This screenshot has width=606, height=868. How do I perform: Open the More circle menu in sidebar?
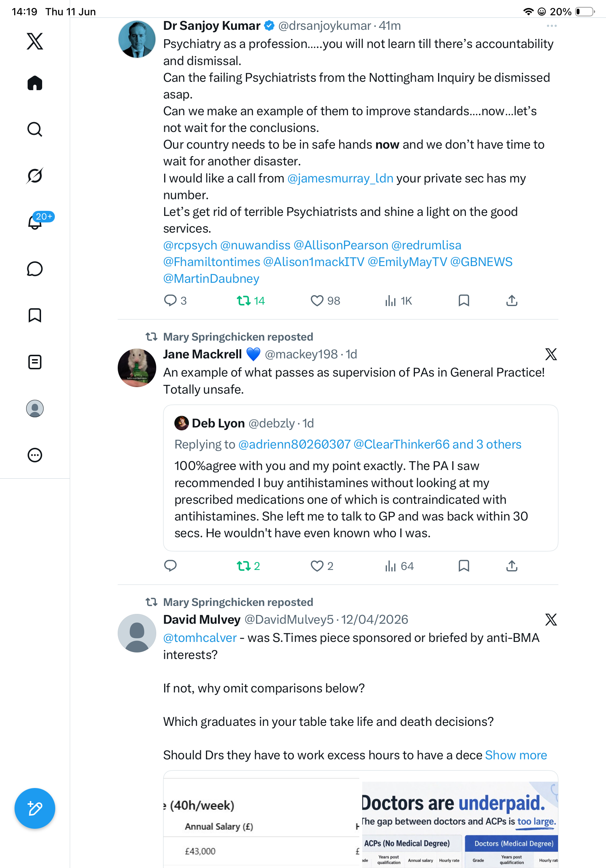(x=35, y=455)
